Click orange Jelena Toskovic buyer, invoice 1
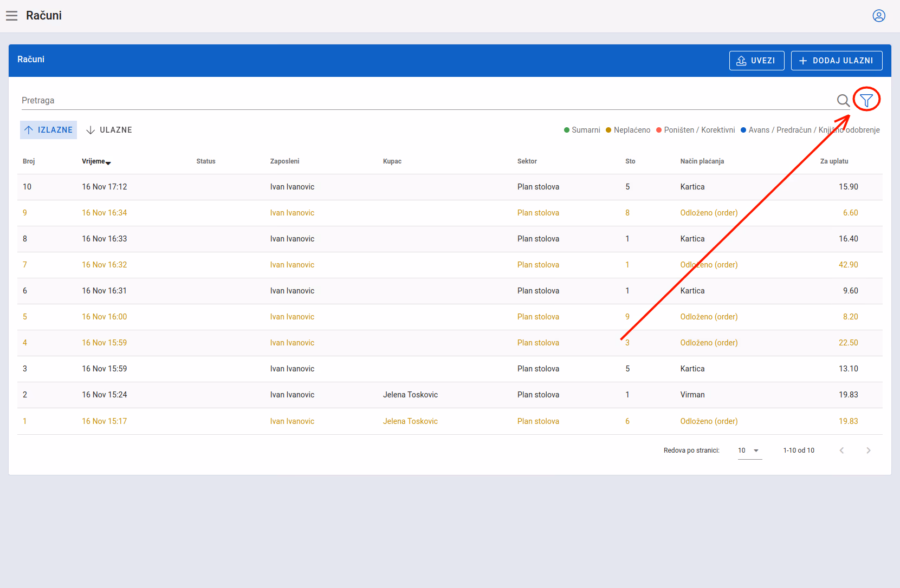Viewport: 900px width, 588px height. point(410,421)
